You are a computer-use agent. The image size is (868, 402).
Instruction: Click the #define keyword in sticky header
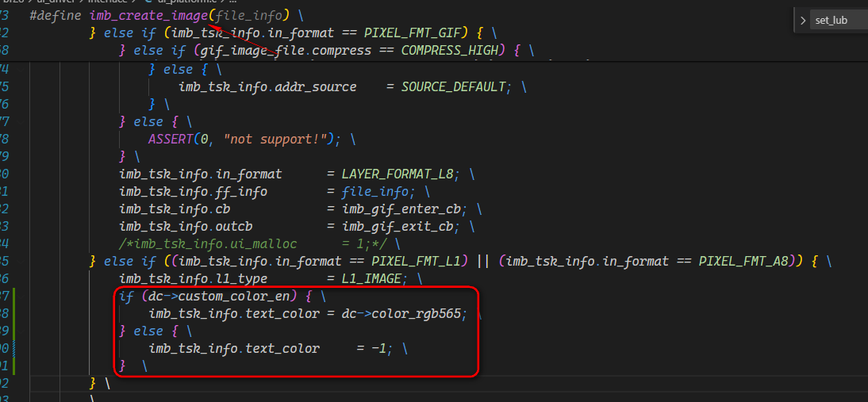[56, 16]
